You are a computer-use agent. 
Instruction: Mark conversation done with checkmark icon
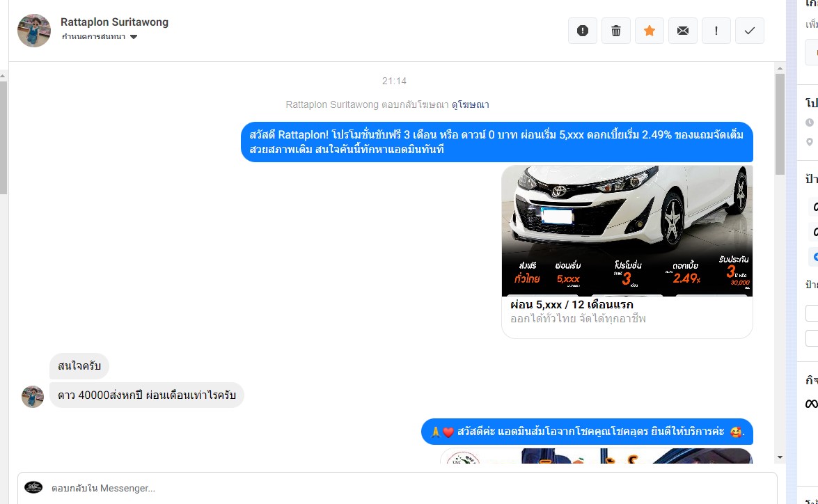click(x=749, y=31)
